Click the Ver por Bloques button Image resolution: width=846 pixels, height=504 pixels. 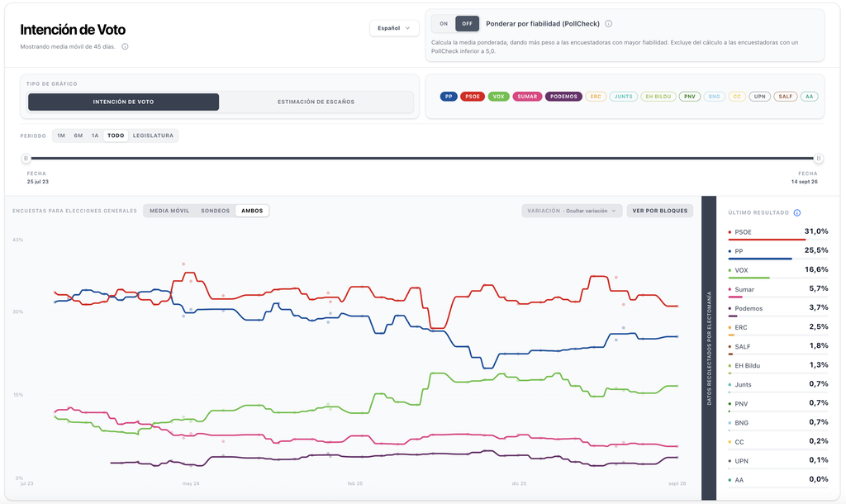click(x=660, y=211)
